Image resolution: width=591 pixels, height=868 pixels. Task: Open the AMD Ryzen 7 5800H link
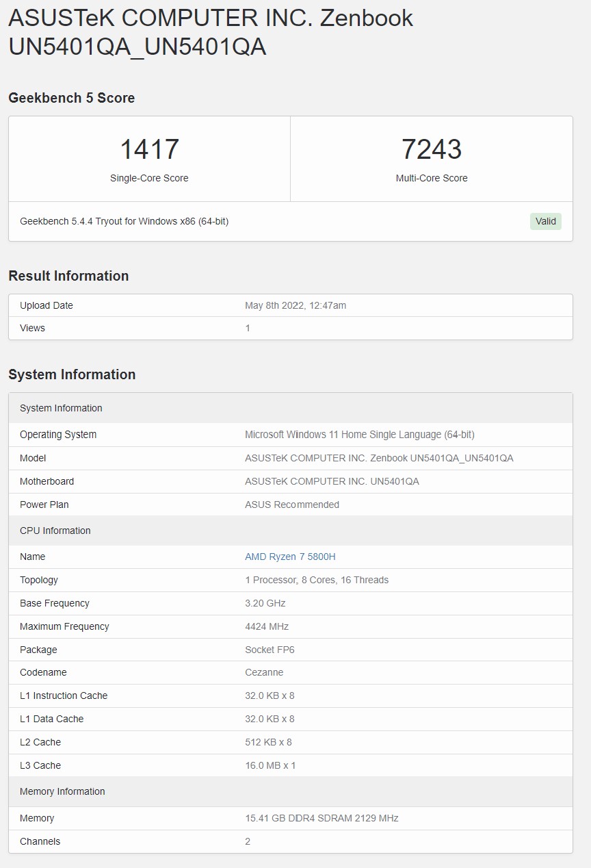[x=290, y=557]
